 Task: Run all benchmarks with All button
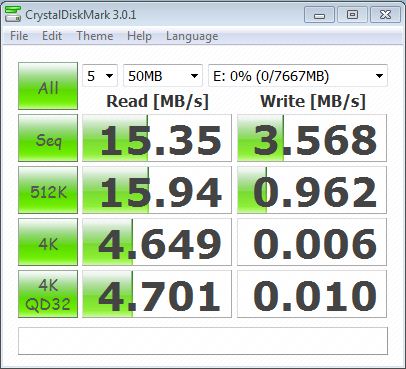(x=48, y=86)
